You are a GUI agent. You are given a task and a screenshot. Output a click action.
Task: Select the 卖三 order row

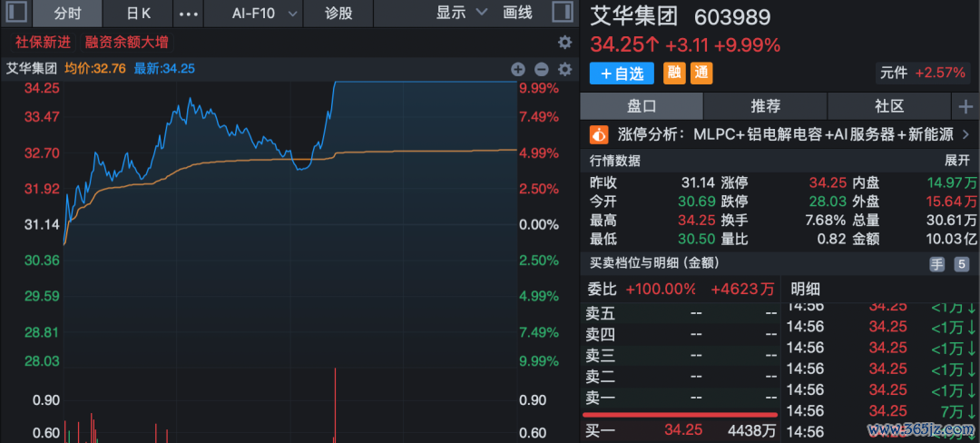click(681, 356)
